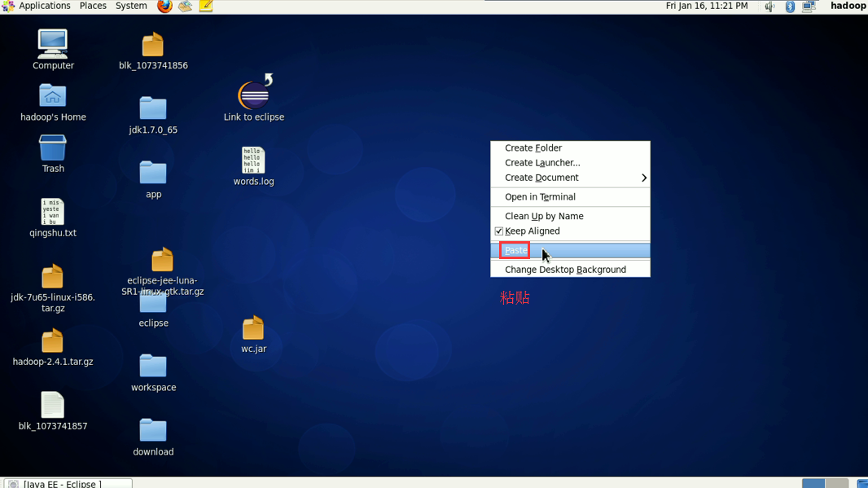This screenshot has height=488, width=868.
Task: Select eclipse-jee-luna tar.gz archive icon
Action: tap(162, 260)
